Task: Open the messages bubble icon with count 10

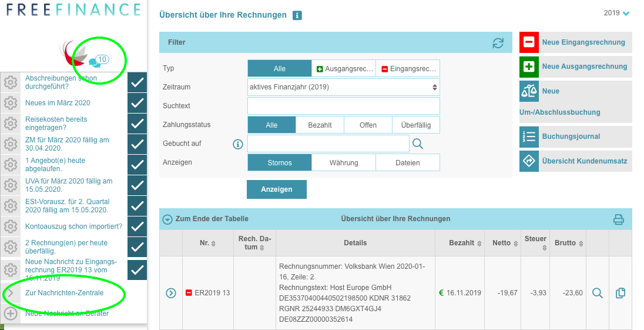Action: click(99, 61)
